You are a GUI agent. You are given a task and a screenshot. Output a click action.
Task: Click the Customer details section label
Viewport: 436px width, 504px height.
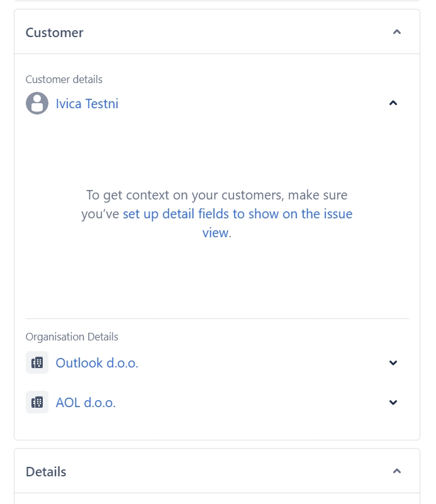(x=64, y=79)
